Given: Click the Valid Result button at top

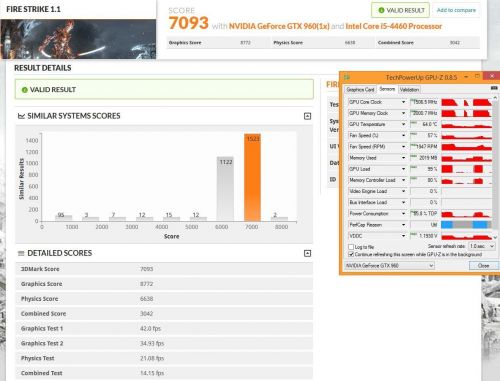Looking at the screenshot, I should [400, 10].
